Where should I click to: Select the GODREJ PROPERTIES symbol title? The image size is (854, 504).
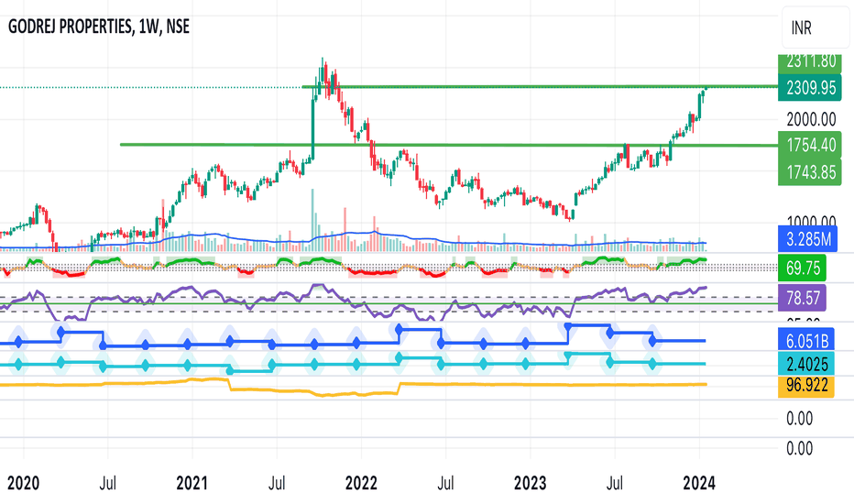(x=99, y=27)
